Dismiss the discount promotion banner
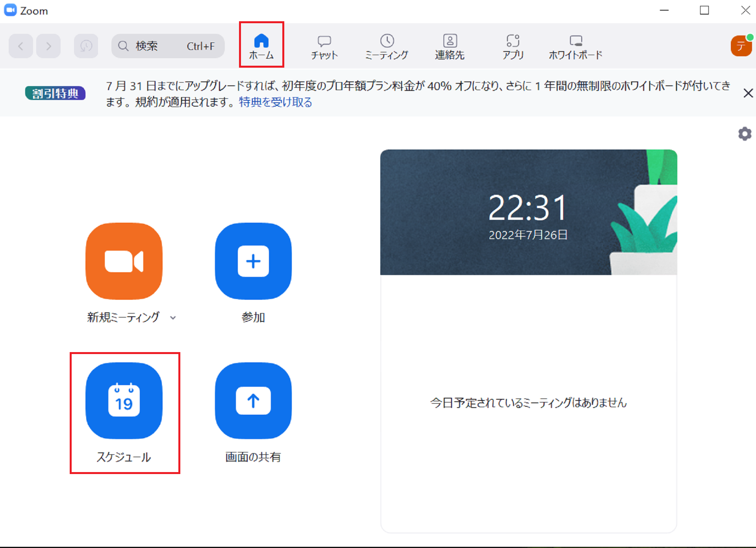The height and width of the screenshot is (548, 756). tap(748, 93)
